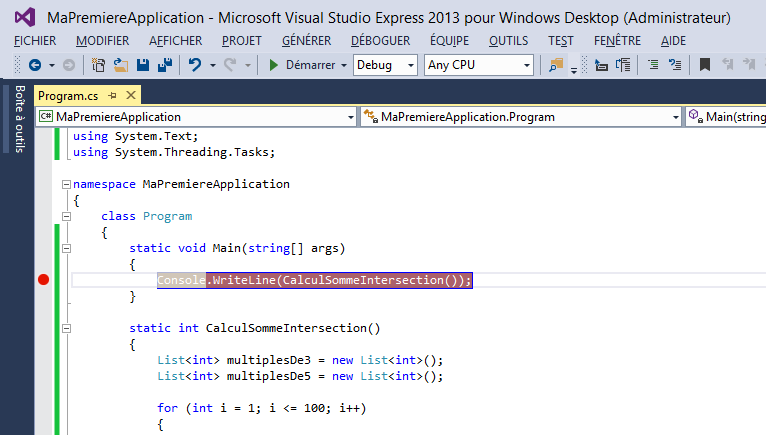This screenshot has width=766, height=435.
Task: Open the Redo history dropdown arrow
Action: click(248, 65)
